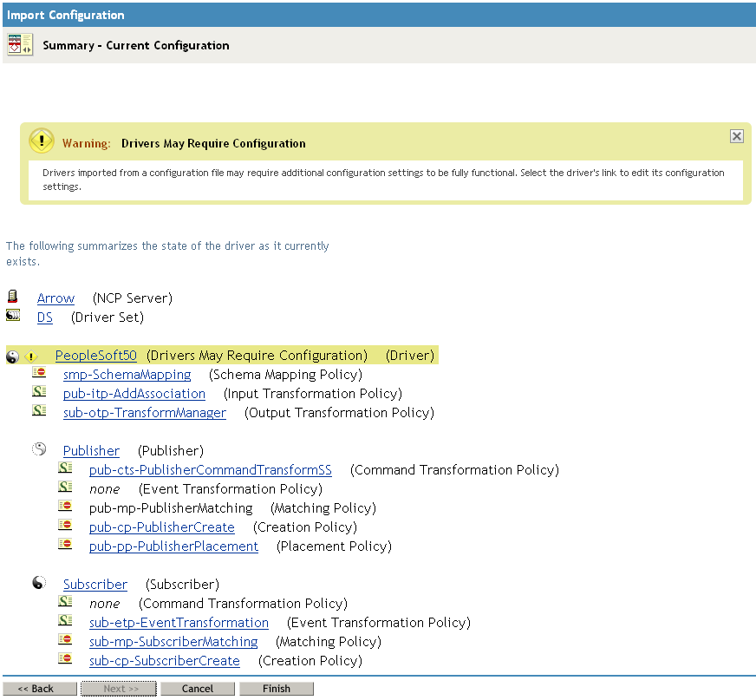Click the yellow warning exclamation icon

pos(42,141)
